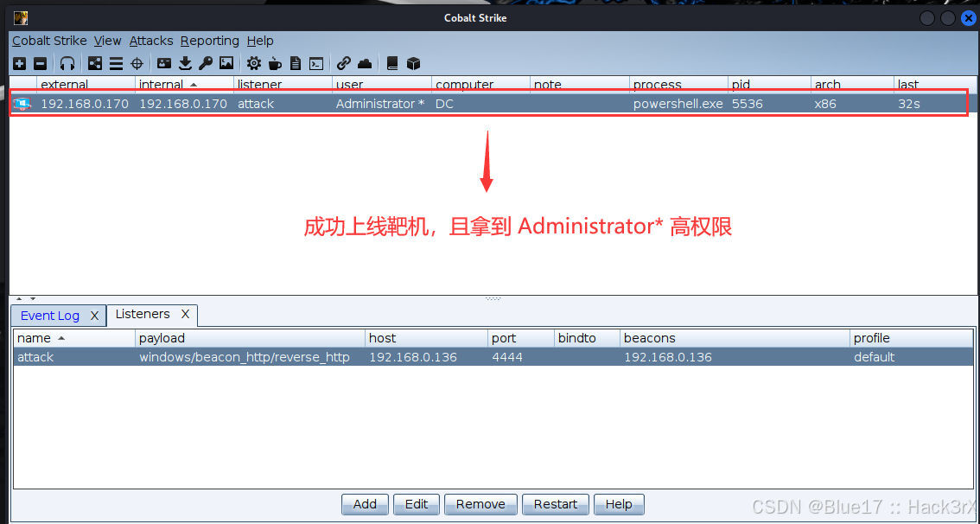This screenshot has width=980, height=524.
Task: Open the Attacks menu
Action: 151,41
